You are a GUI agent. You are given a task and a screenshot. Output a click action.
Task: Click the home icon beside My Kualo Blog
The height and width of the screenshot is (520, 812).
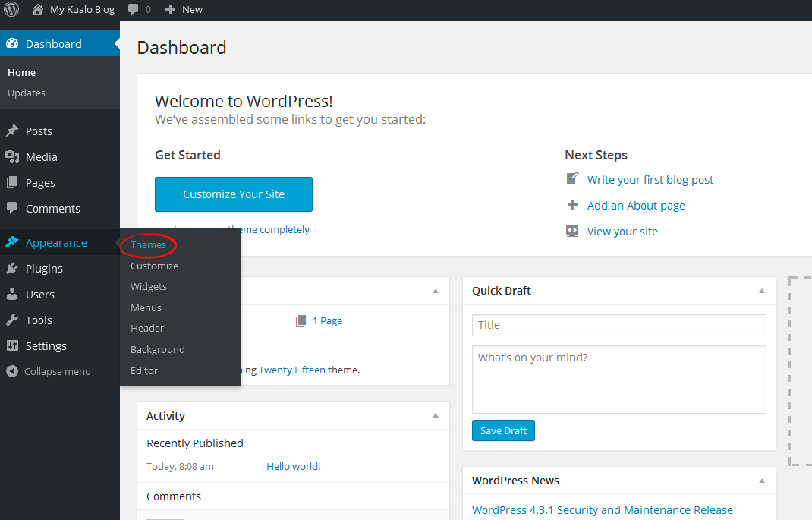click(38, 9)
